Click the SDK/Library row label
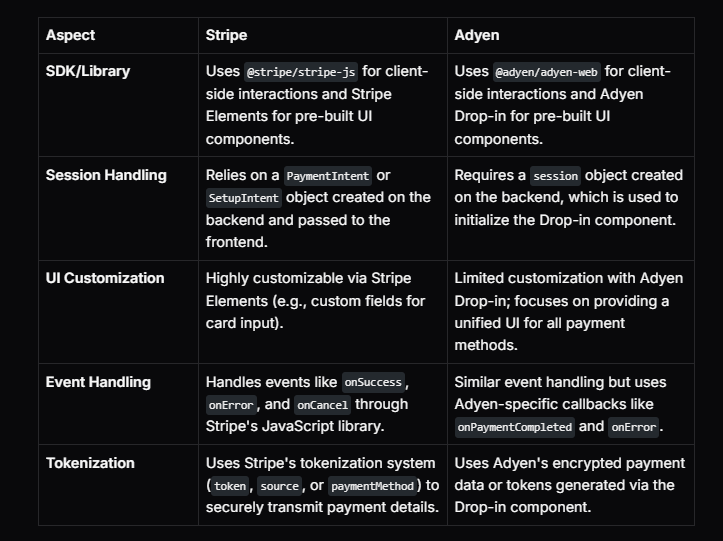The image size is (723, 541). point(88,71)
